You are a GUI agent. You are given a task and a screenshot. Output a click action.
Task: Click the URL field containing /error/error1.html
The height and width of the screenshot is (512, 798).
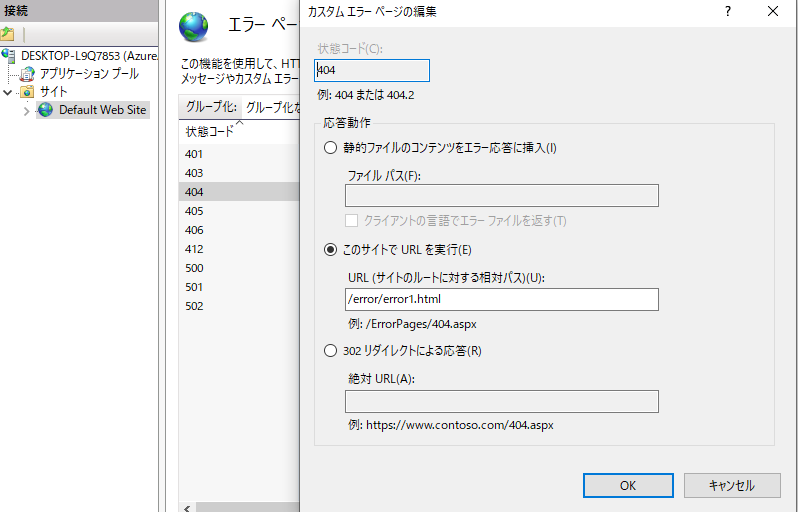[x=502, y=299]
